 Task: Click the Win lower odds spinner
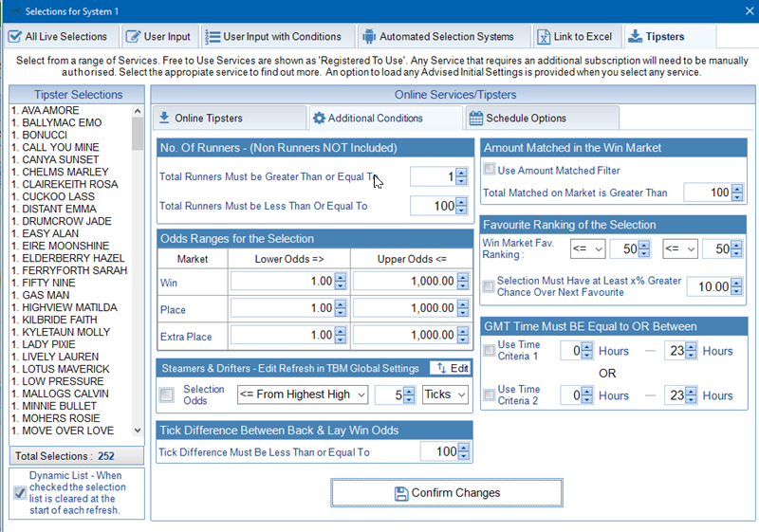[341, 281]
